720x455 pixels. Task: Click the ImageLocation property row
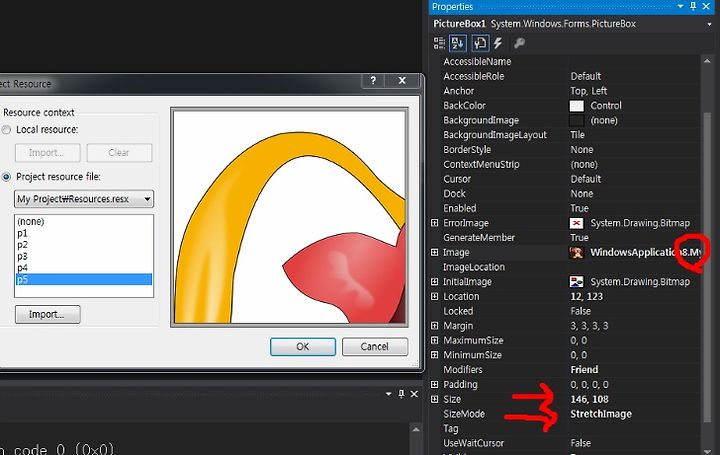click(565, 267)
